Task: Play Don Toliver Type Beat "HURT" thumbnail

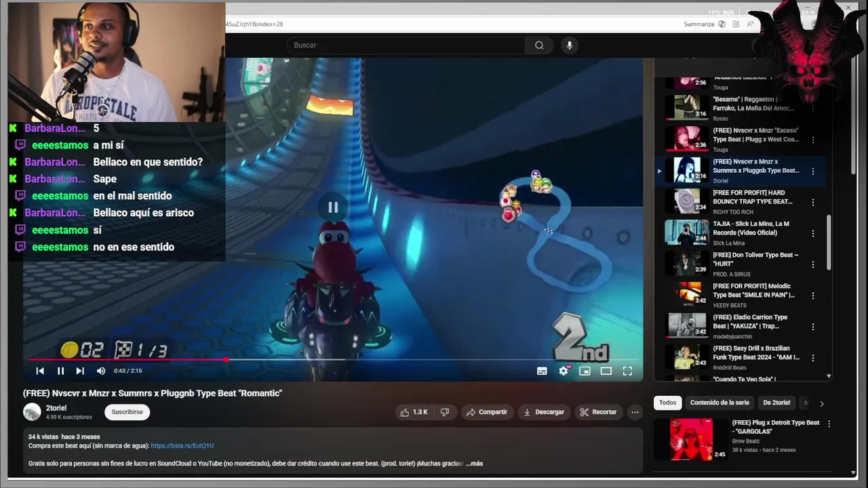Action: [x=686, y=263]
